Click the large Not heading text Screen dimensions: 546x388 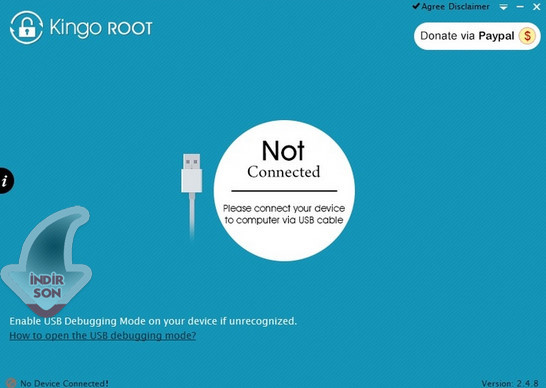pyautogui.click(x=283, y=150)
